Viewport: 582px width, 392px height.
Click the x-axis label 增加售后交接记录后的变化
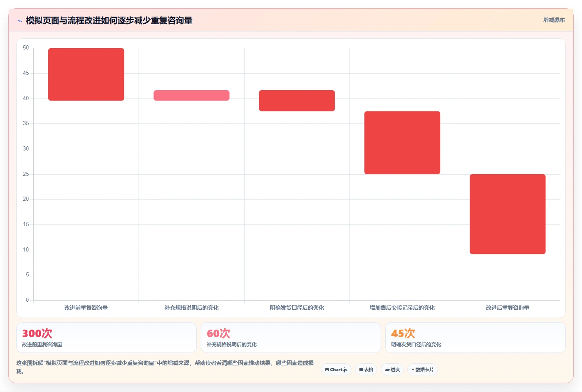pos(402,308)
